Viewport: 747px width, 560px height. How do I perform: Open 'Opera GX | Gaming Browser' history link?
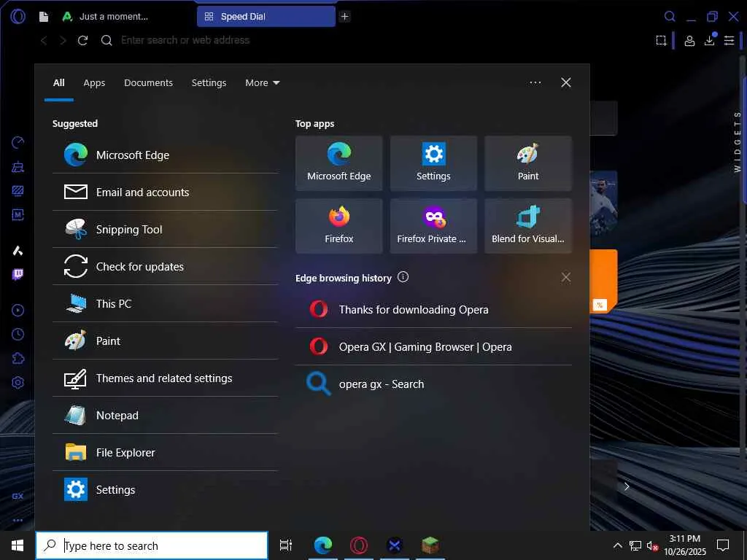pos(433,346)
